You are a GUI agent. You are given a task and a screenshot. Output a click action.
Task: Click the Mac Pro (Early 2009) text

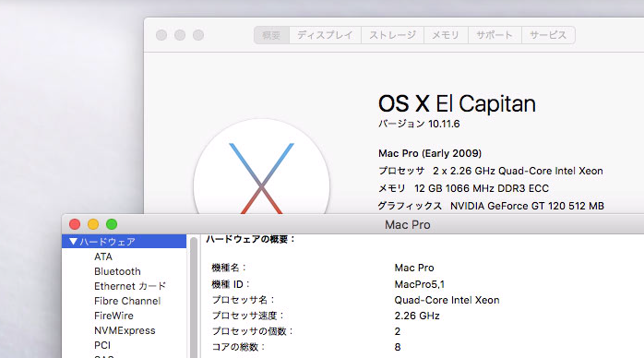pyautogui.click(x=430, y=153)
